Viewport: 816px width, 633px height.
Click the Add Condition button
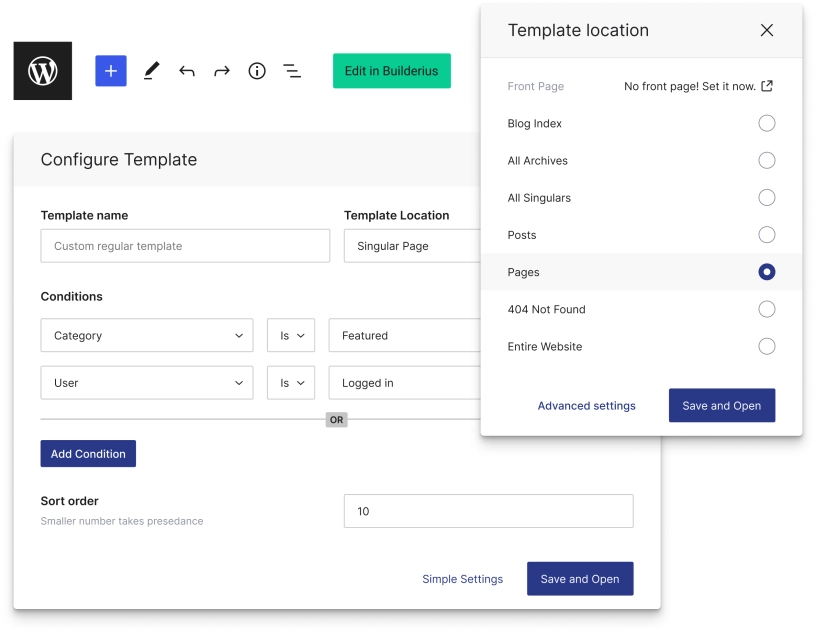pyautogui.click(x=88, y=453)
